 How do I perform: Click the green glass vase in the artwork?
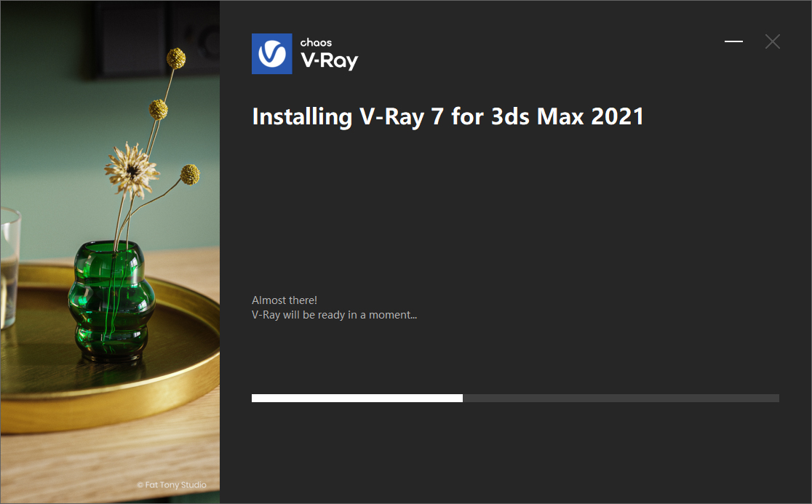pyautogui.click(x=111, y=301)
